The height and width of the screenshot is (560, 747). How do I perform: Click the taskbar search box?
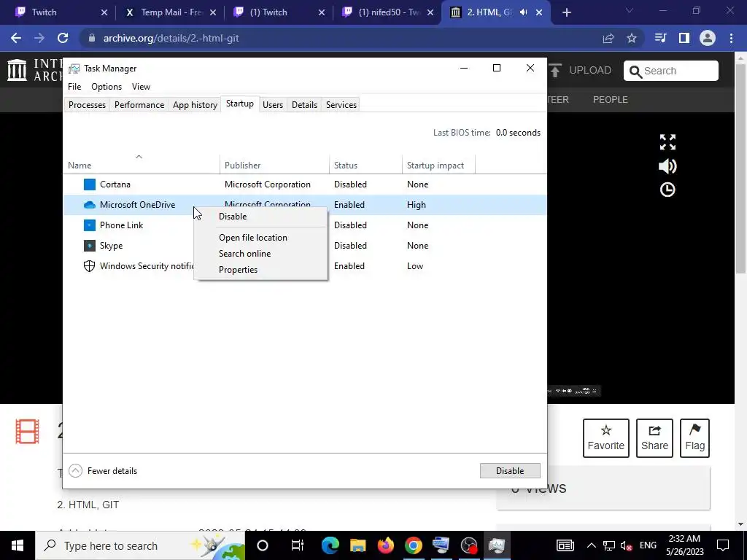[x=140, y=545]
